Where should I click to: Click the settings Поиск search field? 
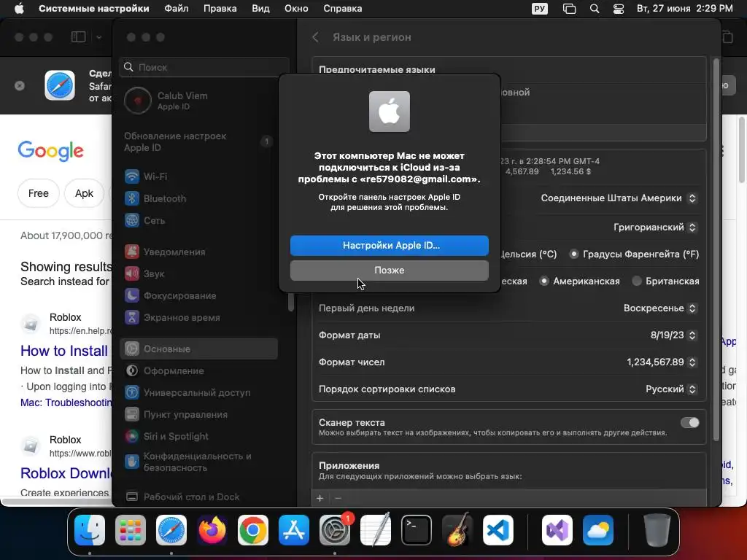pyautogui.click(x=204, y=67)
